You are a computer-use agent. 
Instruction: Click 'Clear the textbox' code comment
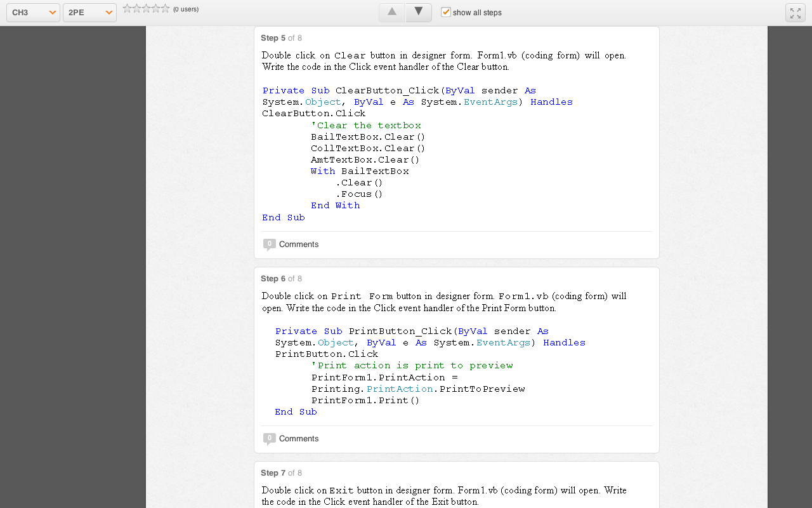coord(366,126)
